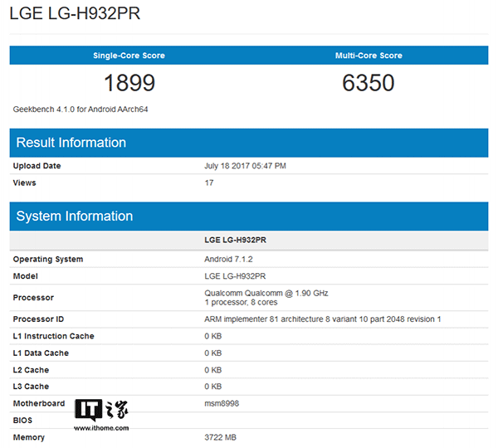This screenshot has height=448, width=498.
Task: Click the upload date July 18 2017 value
Action: point(245,166)
